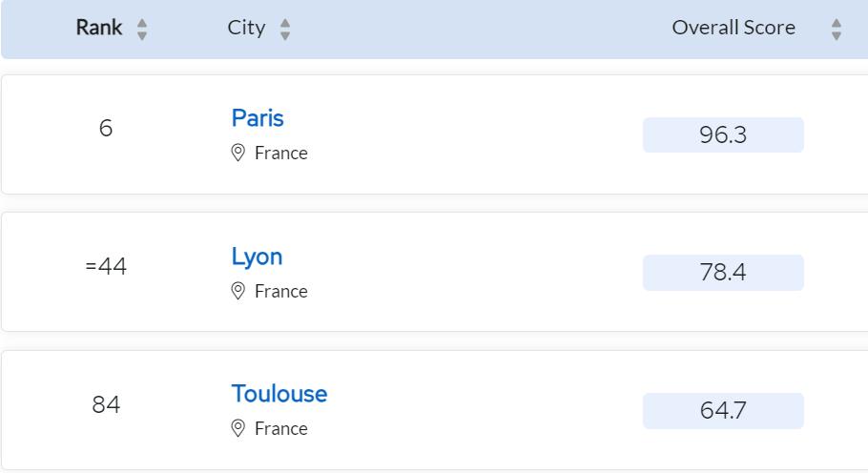This screenshot has height=473, width=868.
Task: Click the sort arrows beside Rank
Action: coord(142,29)
